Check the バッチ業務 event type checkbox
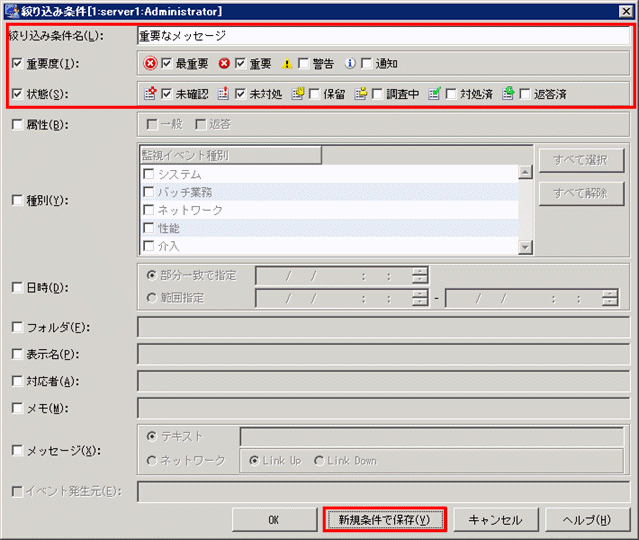 (149, 192)
